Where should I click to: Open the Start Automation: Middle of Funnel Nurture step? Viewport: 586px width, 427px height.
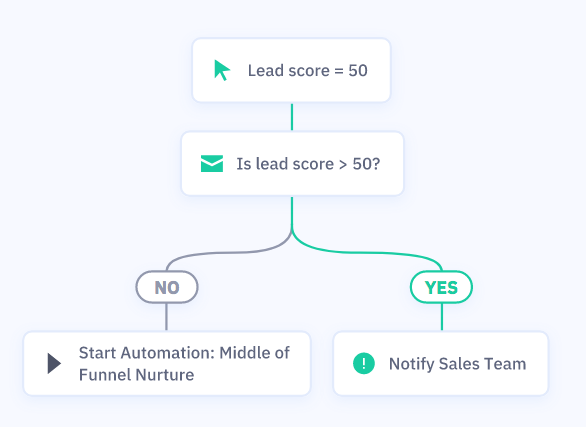167,363
